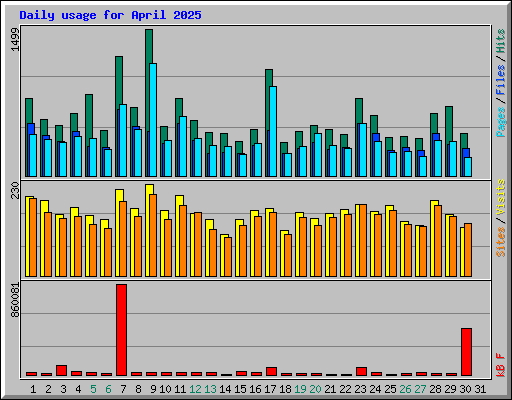Screen dimensions: 512x400
Task: Select green weekend day 12 label
Action: 195,389
